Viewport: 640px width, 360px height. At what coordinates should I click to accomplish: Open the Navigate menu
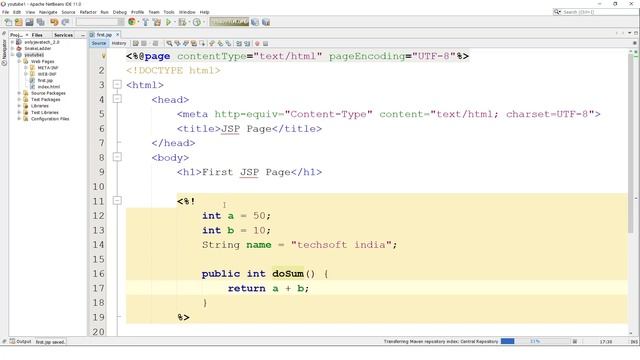point(48,12)
